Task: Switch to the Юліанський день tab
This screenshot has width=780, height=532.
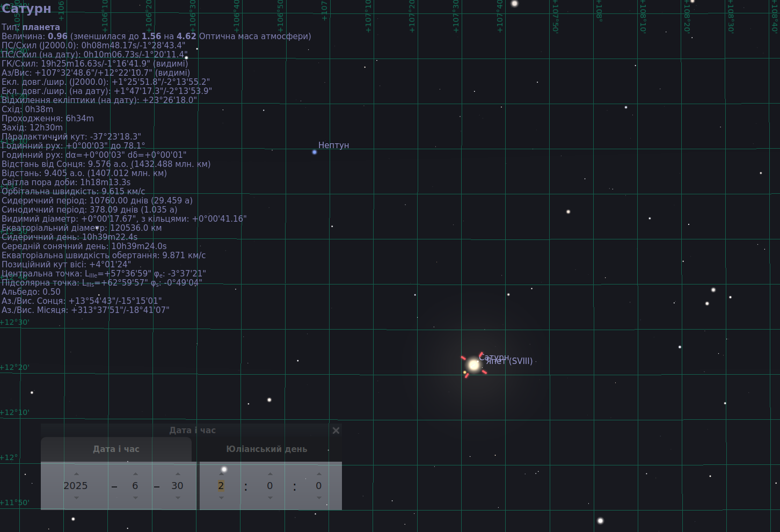Action: pos(267,449)
